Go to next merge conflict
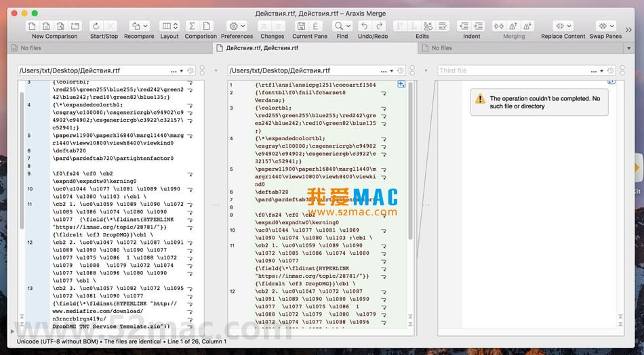Screen dimensions: 644x355 tap(527, 26)
